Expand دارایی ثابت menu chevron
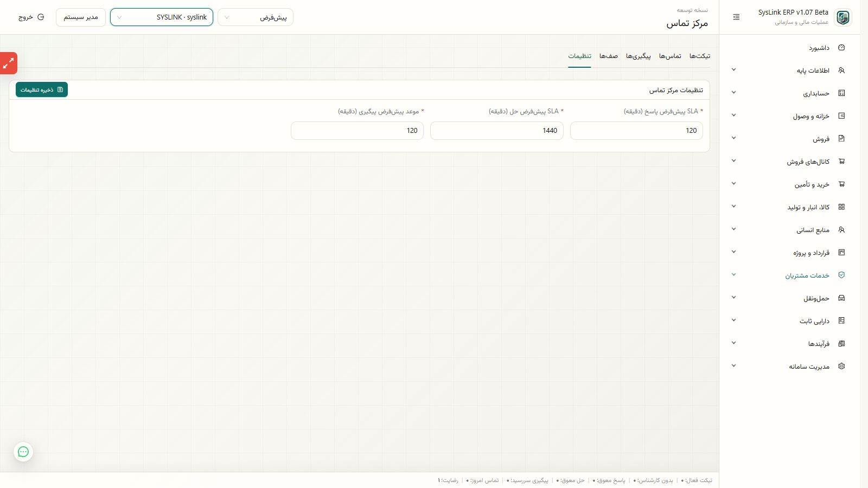Viewport: 868px width, 488px height. 733,320
